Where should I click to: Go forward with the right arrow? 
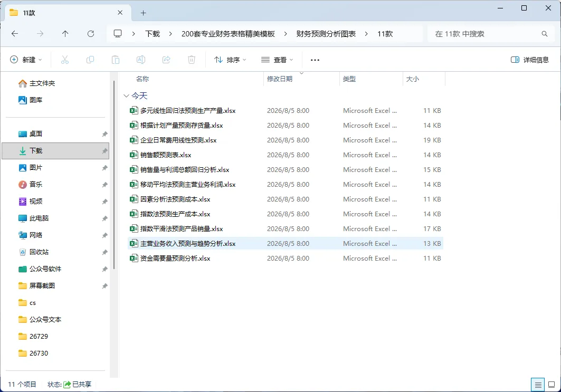coord(40,34)
